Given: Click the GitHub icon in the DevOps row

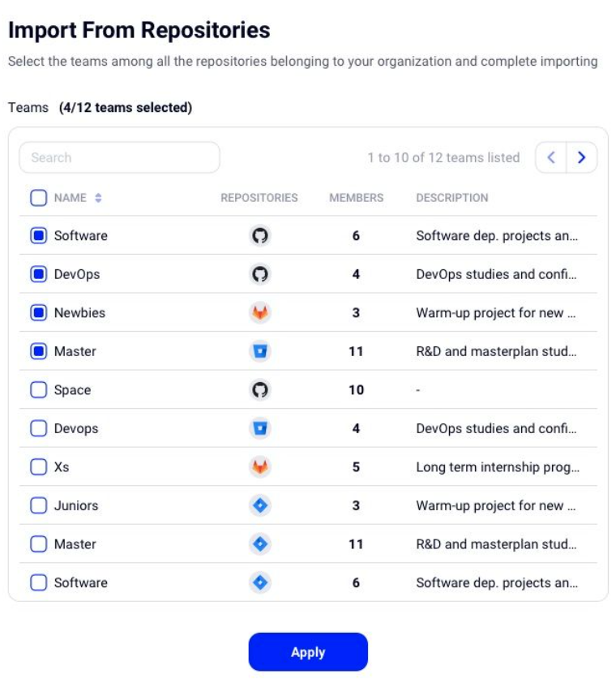Looking at the screenshot, I should (260, 274).
